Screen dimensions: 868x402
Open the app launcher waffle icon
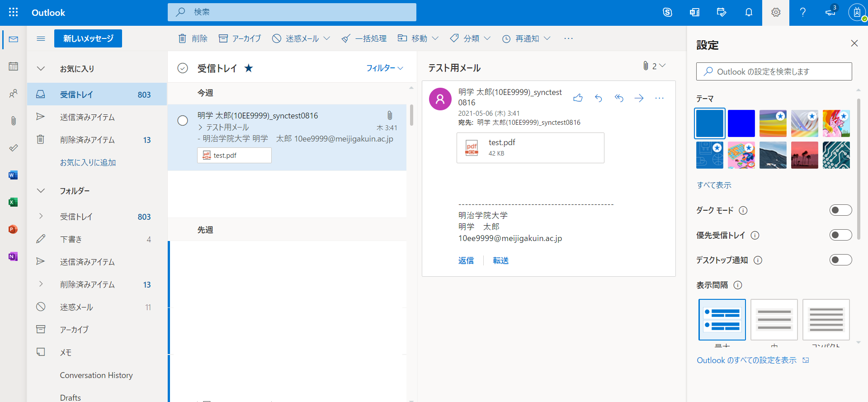click(x=14, y=12)
